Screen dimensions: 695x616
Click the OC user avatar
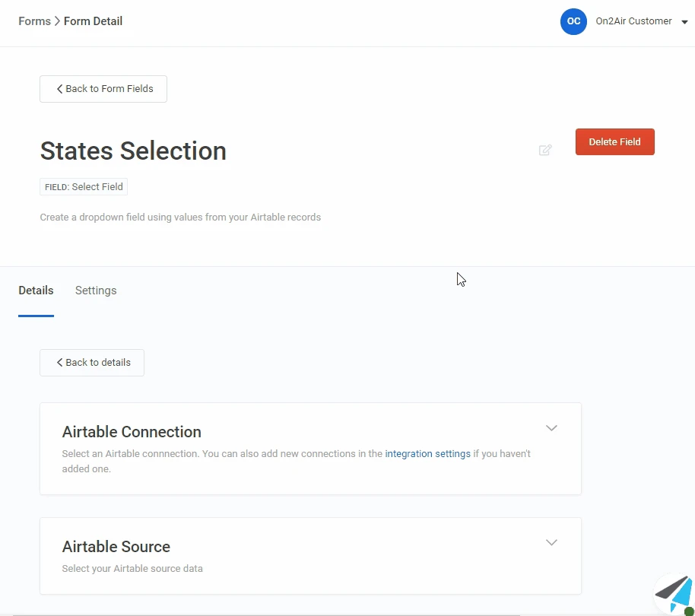573,21
